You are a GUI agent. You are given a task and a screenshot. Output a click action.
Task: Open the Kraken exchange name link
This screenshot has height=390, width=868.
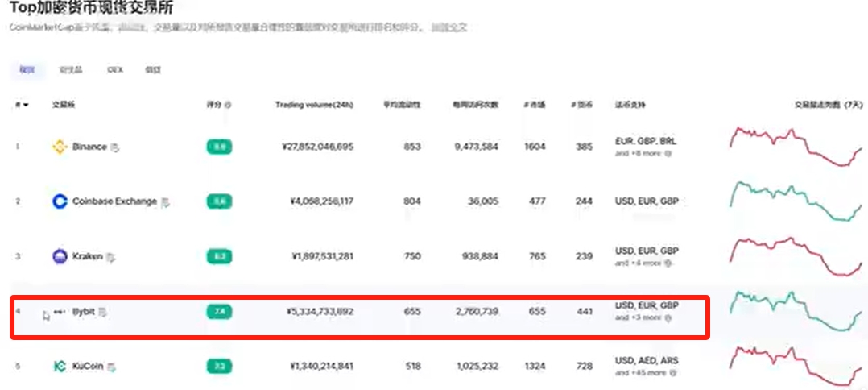(88, 256)
